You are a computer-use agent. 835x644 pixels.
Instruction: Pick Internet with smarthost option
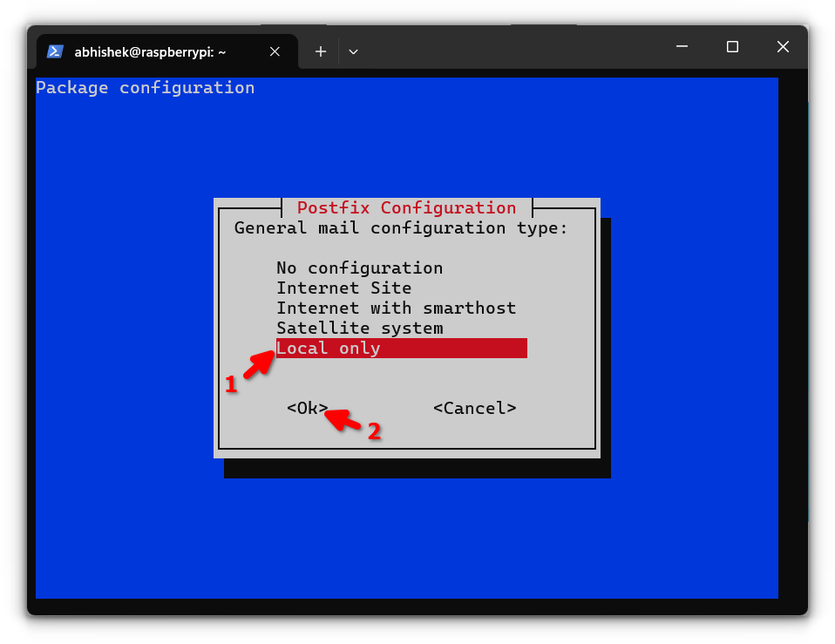tap(397, 308)
